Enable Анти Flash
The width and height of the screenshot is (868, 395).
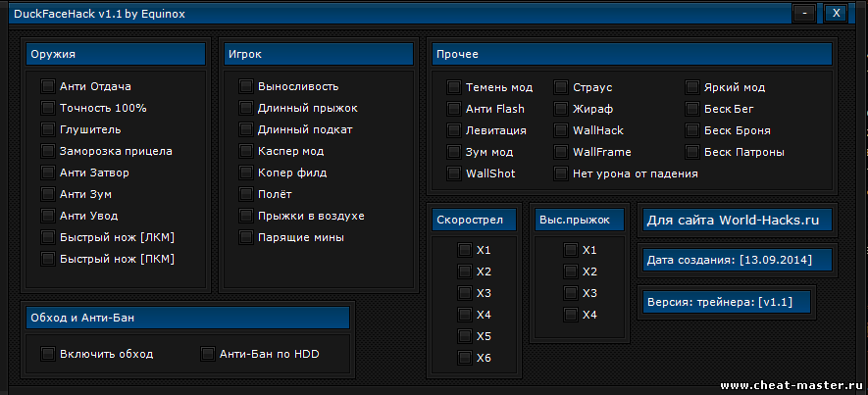coord(454,109)
